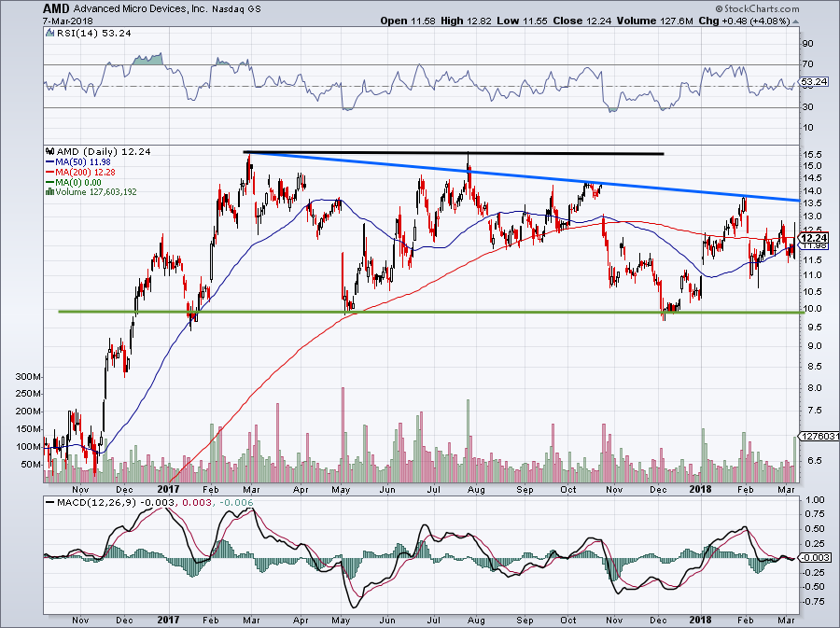Click the 90 label on the RSI axis
Image resolution: width=840 pixels, height=628 pixels.
[807, 43]
